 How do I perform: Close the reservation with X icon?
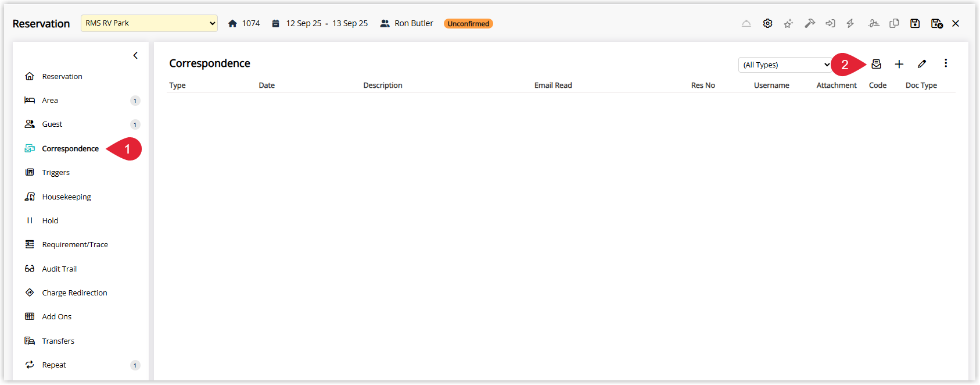(956, 24)
